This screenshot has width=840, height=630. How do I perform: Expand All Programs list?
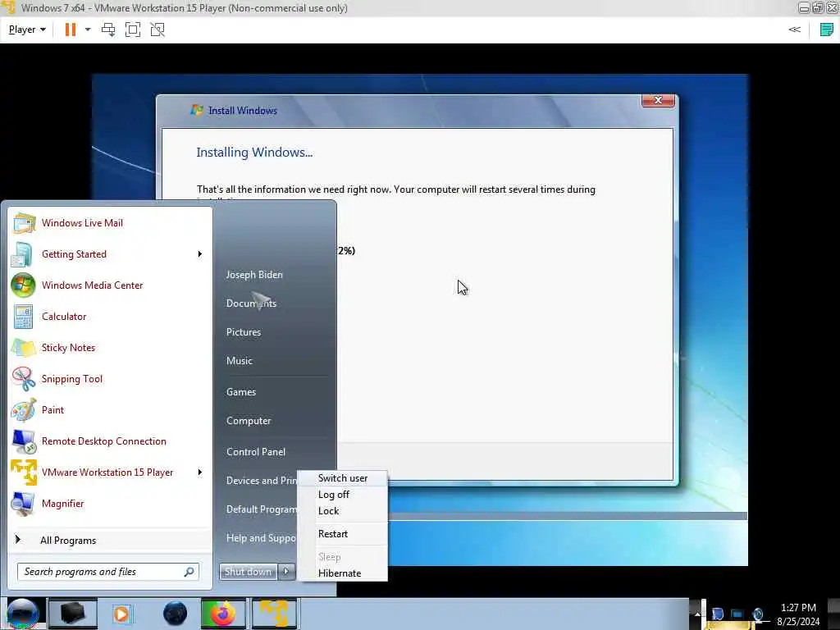tap(68, 540)
